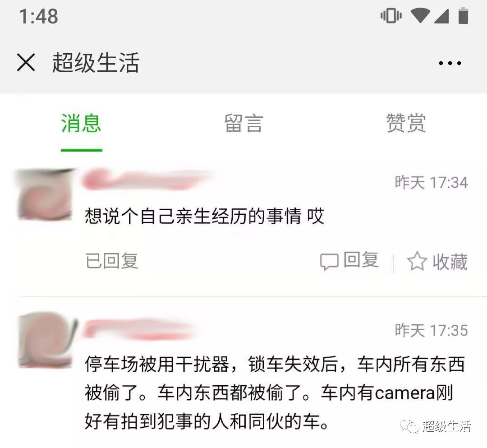Close the 超级生活 page with X
The width and height of the screenshot is (487, 448).
(26, 62)
